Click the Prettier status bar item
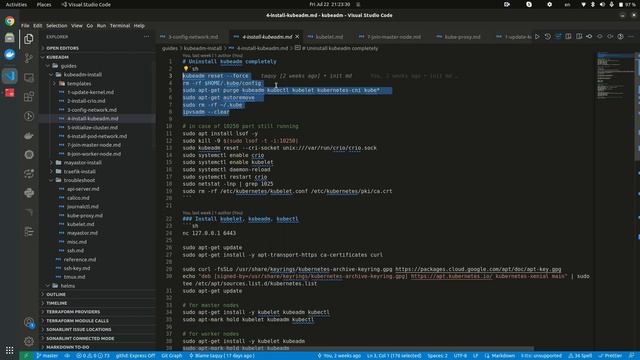The image size is (640, 360). [x=610, y=356]
